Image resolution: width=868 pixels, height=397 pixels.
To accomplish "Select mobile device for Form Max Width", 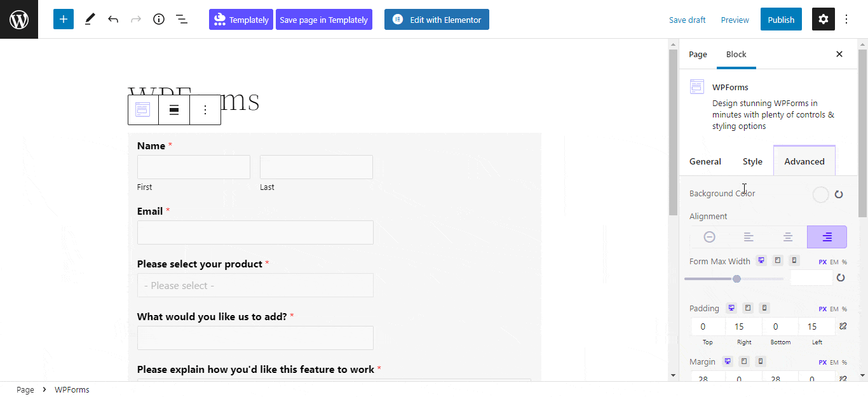I will click(x=794, y=260).
